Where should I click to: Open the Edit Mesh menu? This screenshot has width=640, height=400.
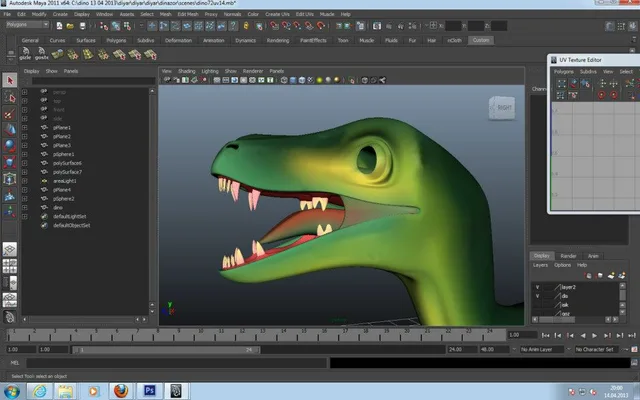[x=188, y=14]
